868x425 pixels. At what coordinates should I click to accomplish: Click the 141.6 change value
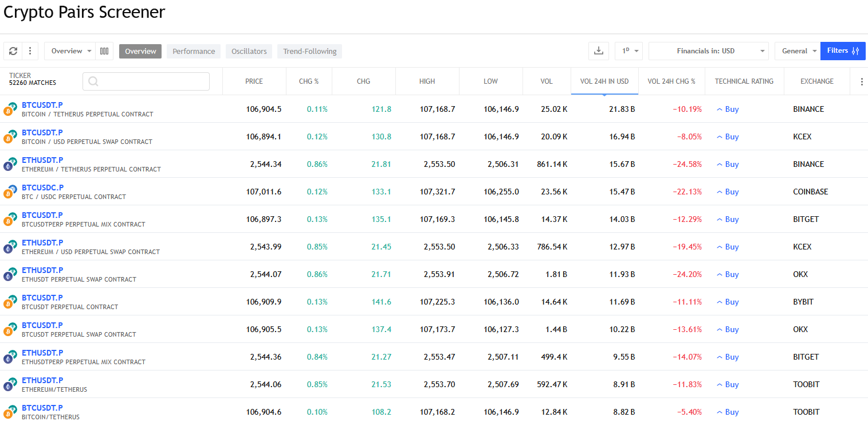(x=381, y=302)
